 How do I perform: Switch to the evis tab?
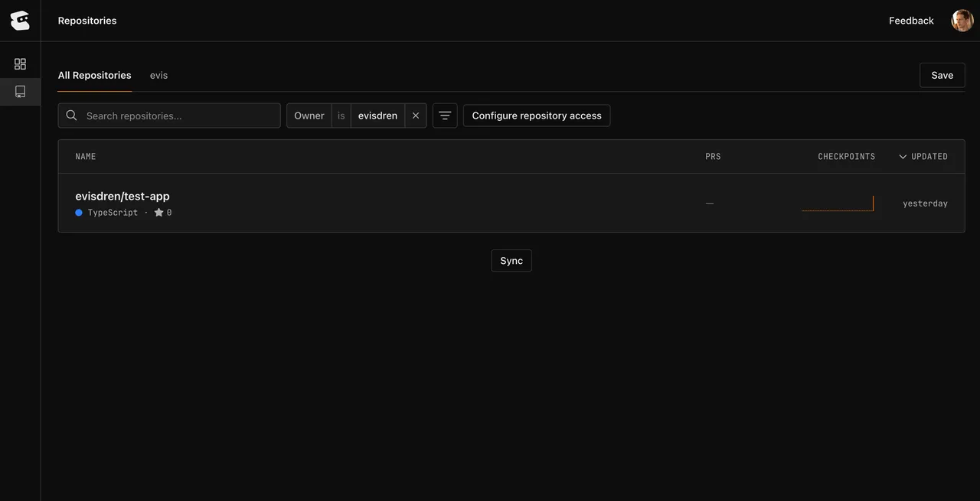(x=158, y=75)
